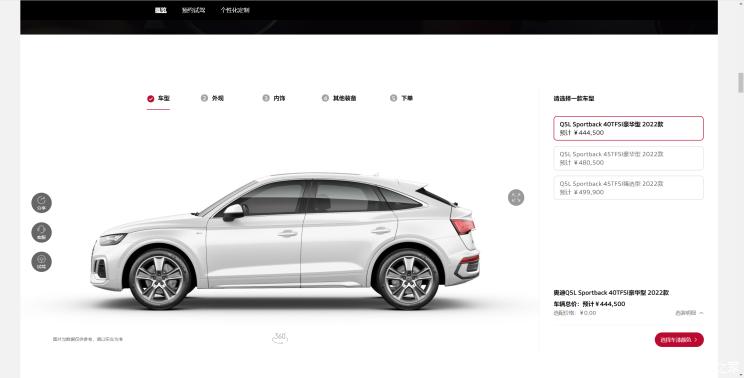This screenshot has width=744, height=378.
Task: Select Q5L Sportback 40TFSI ¥444,500 model option
Action: coord(628,129)
